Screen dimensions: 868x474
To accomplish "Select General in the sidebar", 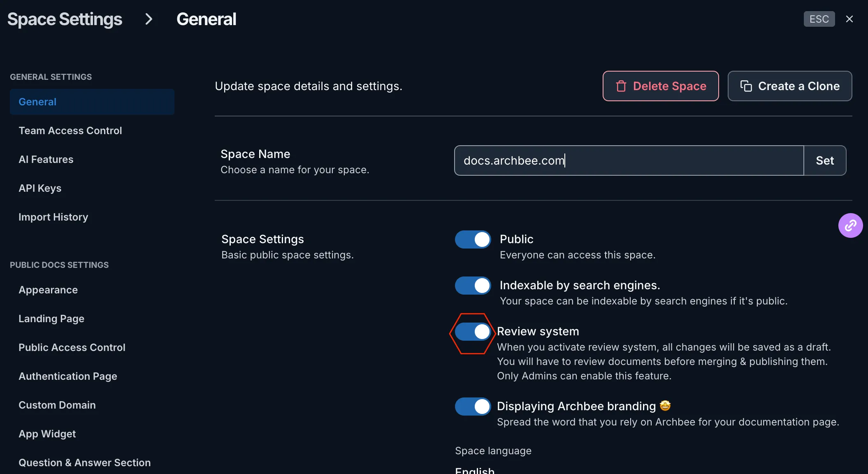I will [x=92, y=102].
